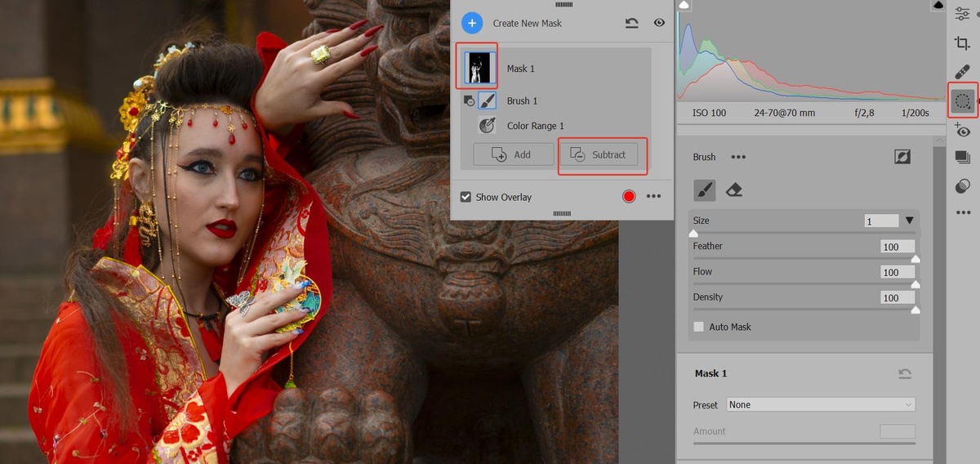Toggle the Show Overlay checkbox
Image resolution: width=980 pixels, height=464 pixels.
(465, 197)
